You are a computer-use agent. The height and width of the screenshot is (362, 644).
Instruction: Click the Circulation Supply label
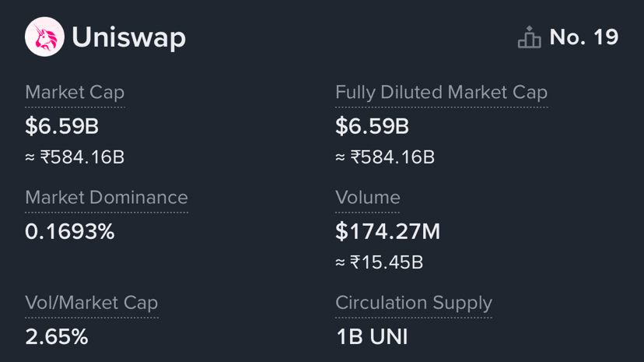414,303
